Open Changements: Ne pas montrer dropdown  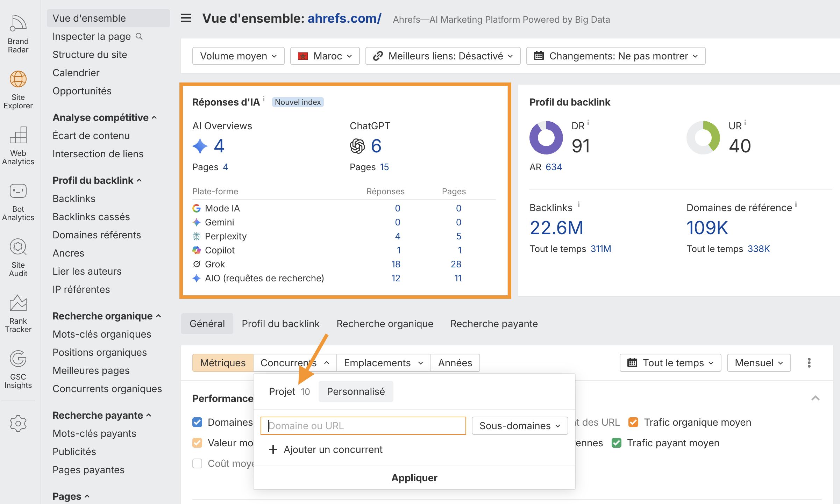(616, 56)
